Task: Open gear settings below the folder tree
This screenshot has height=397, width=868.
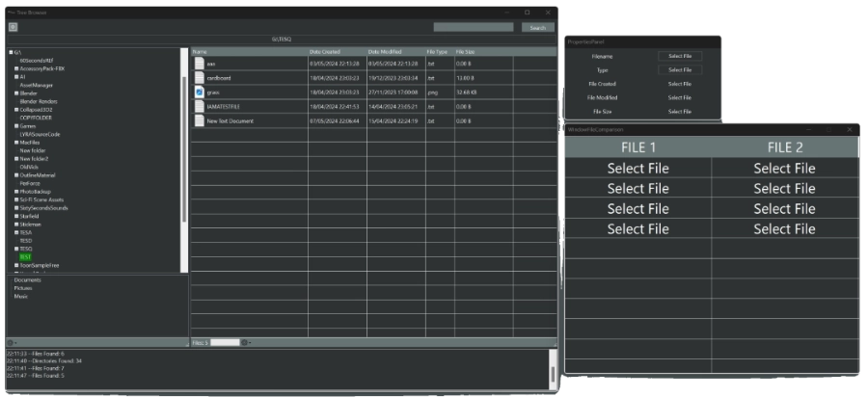Action: [x=10, y=342]
